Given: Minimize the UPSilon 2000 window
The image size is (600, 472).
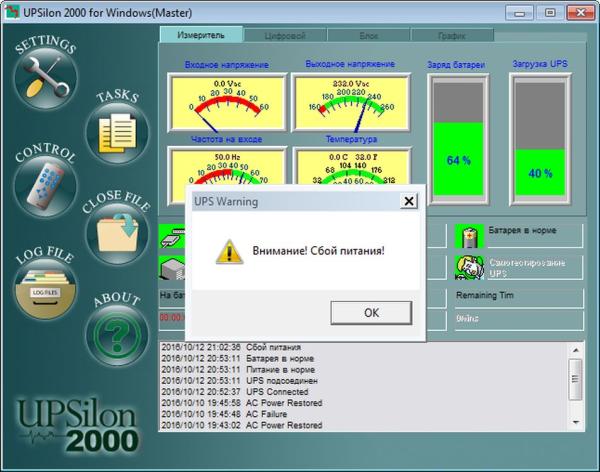Looking at the screenshot, I should 519,13.
